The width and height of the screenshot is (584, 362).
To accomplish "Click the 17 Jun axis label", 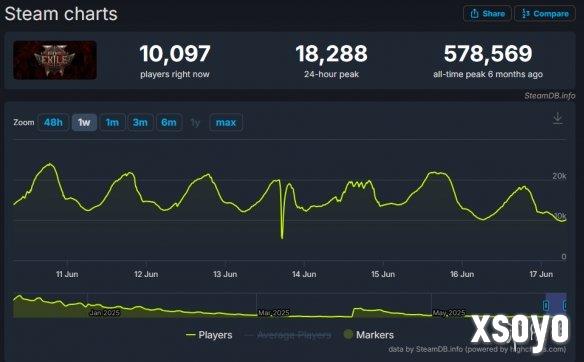I will [541, 274].
